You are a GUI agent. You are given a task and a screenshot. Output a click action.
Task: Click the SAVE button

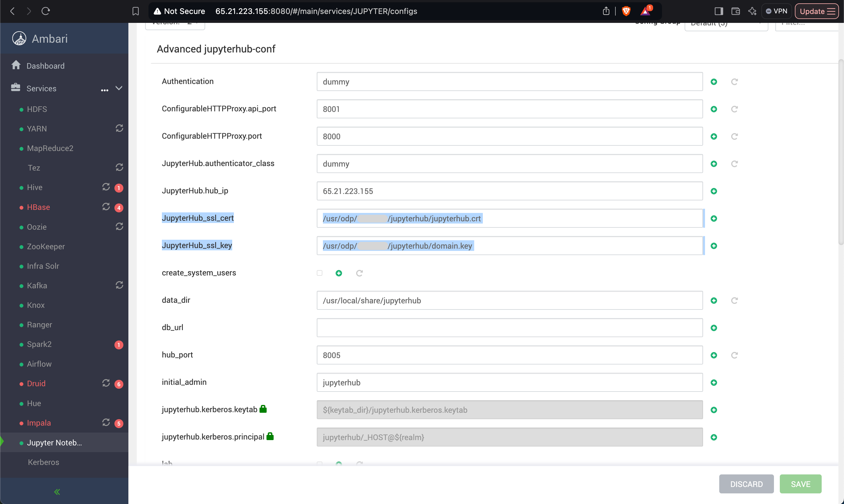[x=800, y=484]
